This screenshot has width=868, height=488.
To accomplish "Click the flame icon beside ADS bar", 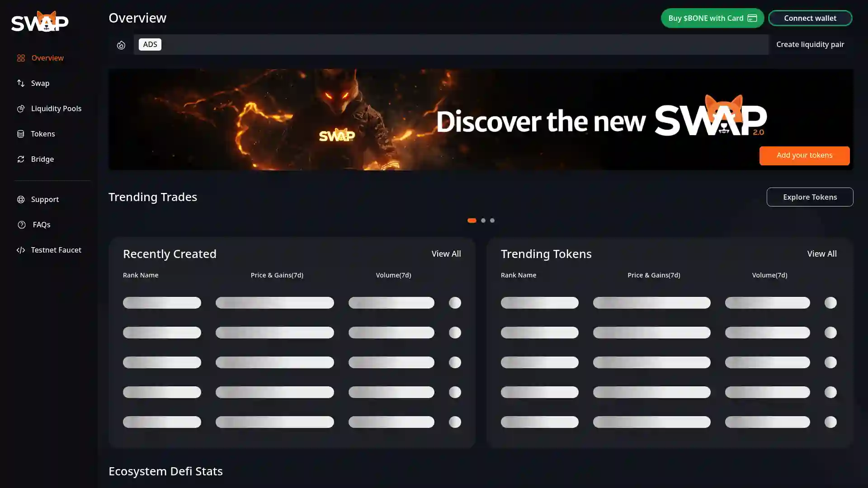I will pyautogui.click(x=121, y=45).
